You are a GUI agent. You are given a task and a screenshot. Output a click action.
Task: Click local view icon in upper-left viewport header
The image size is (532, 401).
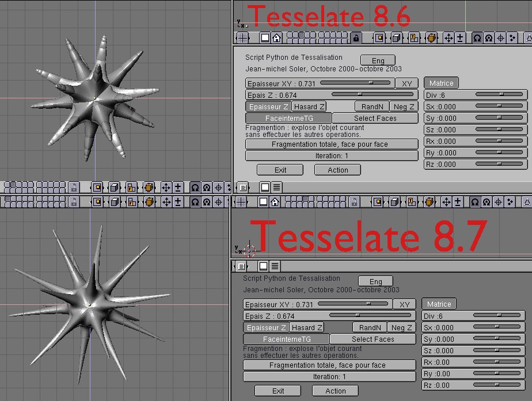click(97, 187)
